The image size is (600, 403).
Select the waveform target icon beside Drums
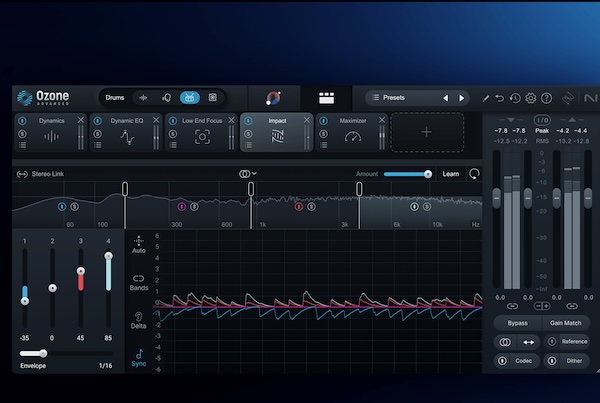click(143, 98)
